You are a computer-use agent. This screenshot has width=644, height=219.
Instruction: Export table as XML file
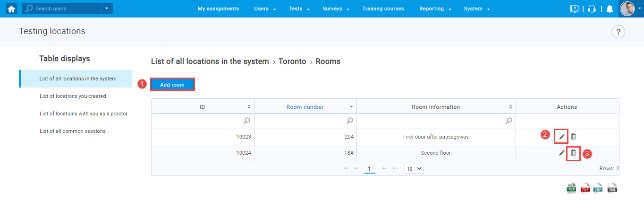(x=612, y=188)
